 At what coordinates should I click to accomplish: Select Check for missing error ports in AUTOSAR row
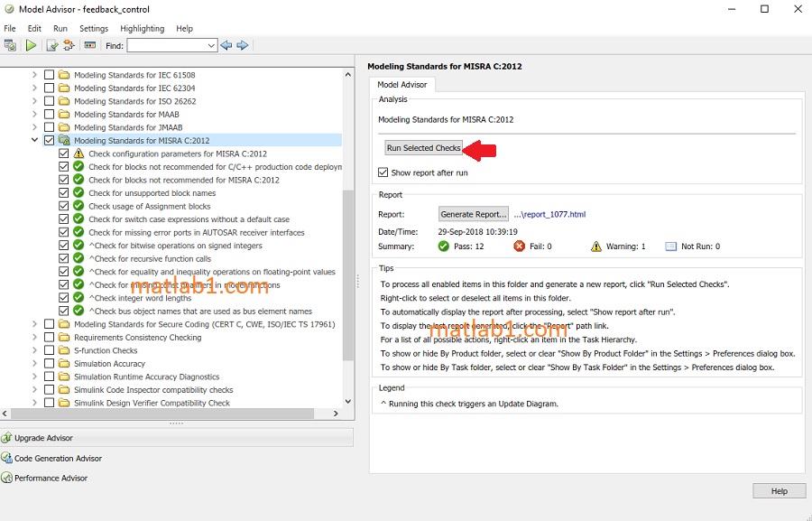(x=197, y=232)
